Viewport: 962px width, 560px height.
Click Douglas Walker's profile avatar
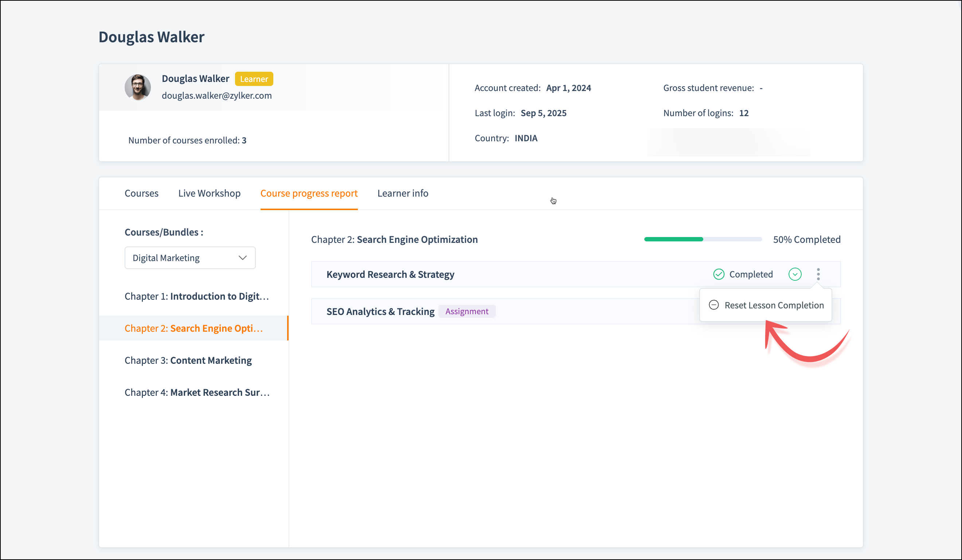tap(137, 87)
